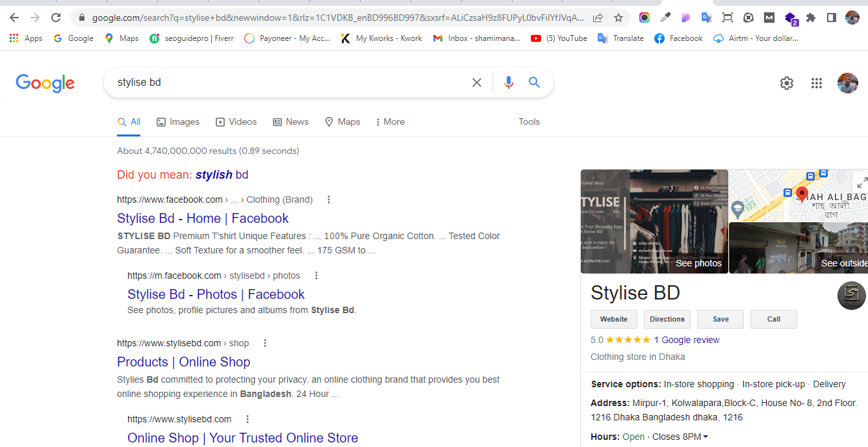The image size is (868, 447).
Task: Open options menu for m.facebook.com result
Action: pos(316,275)
